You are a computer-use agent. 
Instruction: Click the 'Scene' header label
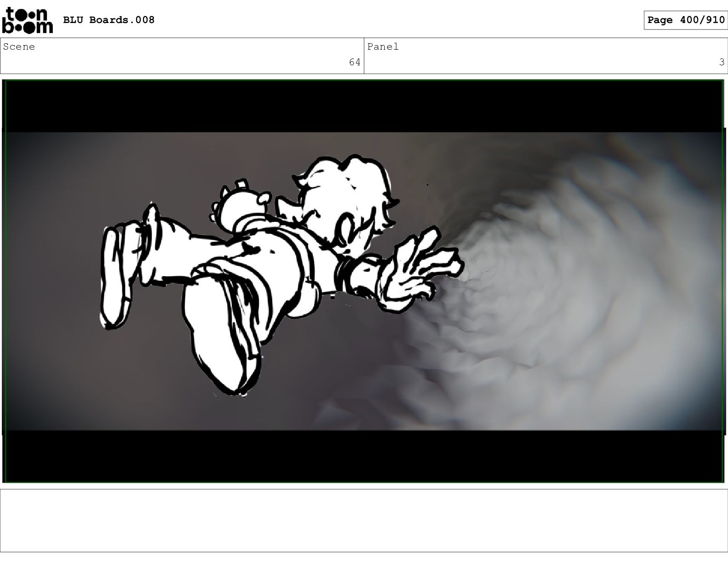19,46
